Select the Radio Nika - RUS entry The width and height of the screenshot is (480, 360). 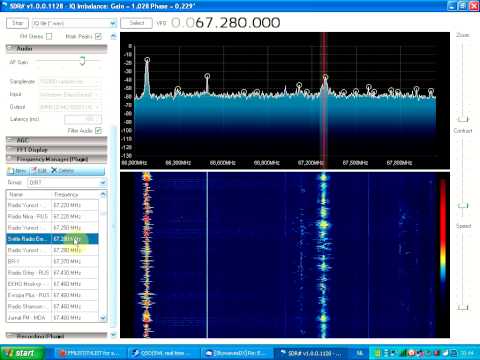(x=52, y=216)
